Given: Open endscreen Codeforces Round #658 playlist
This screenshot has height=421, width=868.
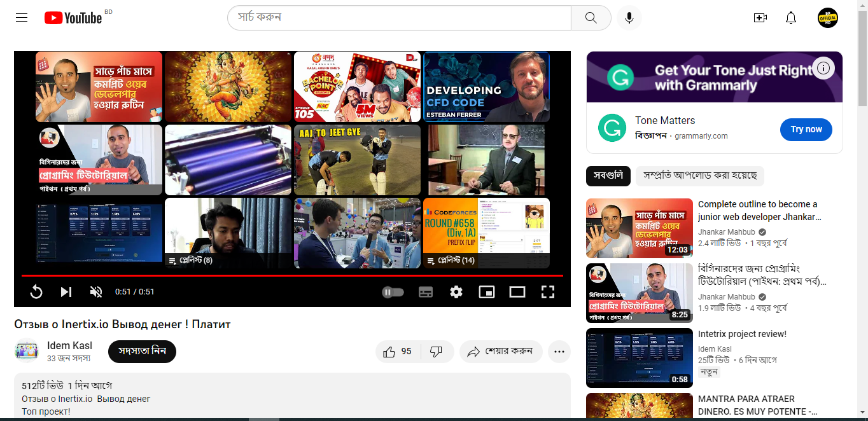Looking at the screenshot, I should point(486,233).
